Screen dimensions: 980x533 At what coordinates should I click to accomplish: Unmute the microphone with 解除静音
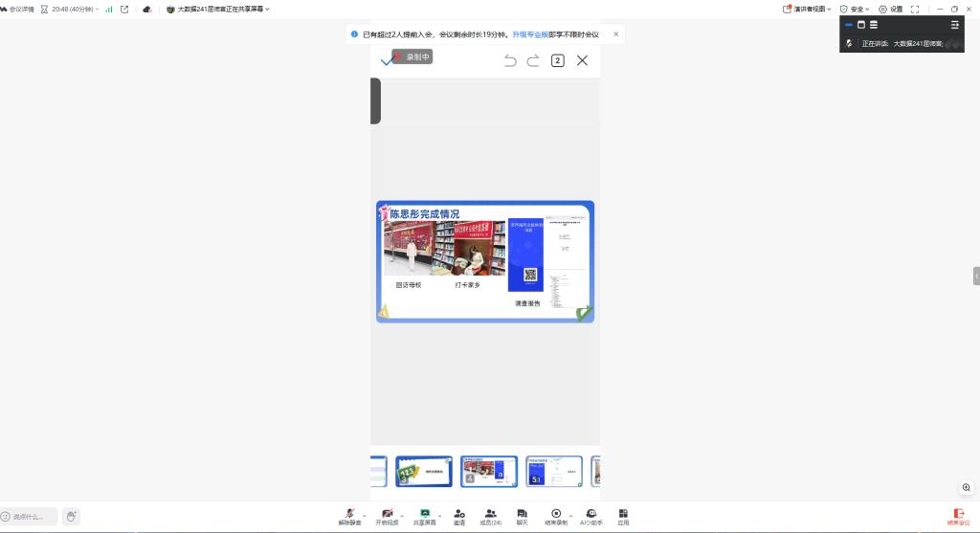[350, 515]
